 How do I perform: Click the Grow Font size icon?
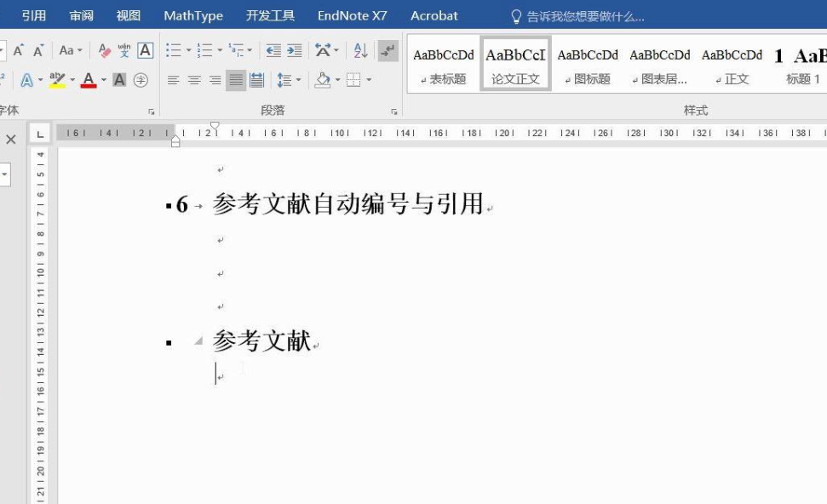click(x=17, y=51)
